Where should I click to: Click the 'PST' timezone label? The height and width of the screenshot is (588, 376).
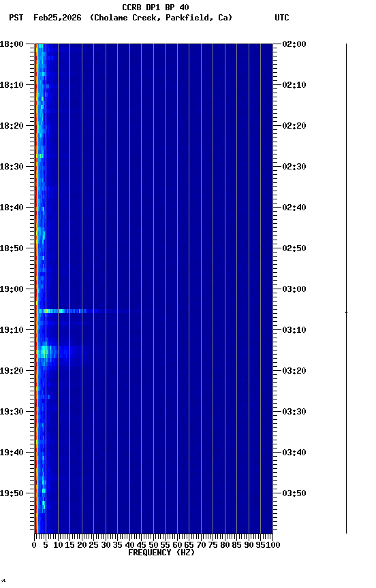pos(16,18)
